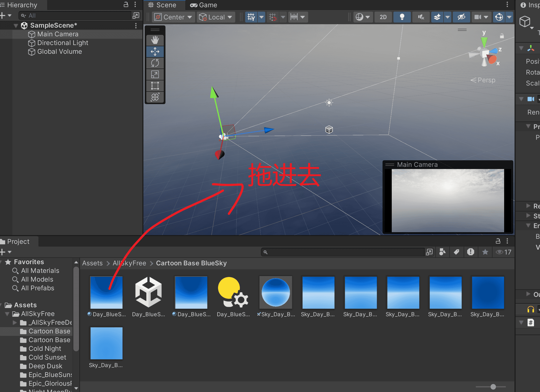Lock the Project panel
Image resolution: width=540 pixels, height=392 pixels.
(498, 241)
